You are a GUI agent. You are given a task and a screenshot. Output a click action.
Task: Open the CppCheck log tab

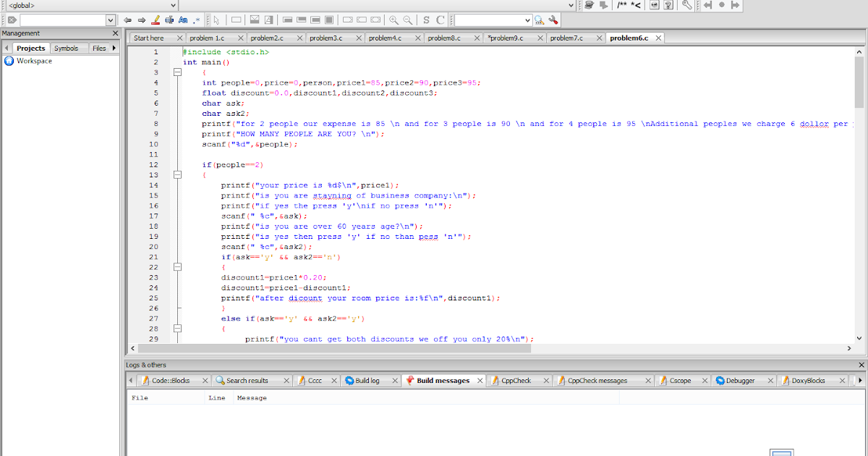coord(516,379)
